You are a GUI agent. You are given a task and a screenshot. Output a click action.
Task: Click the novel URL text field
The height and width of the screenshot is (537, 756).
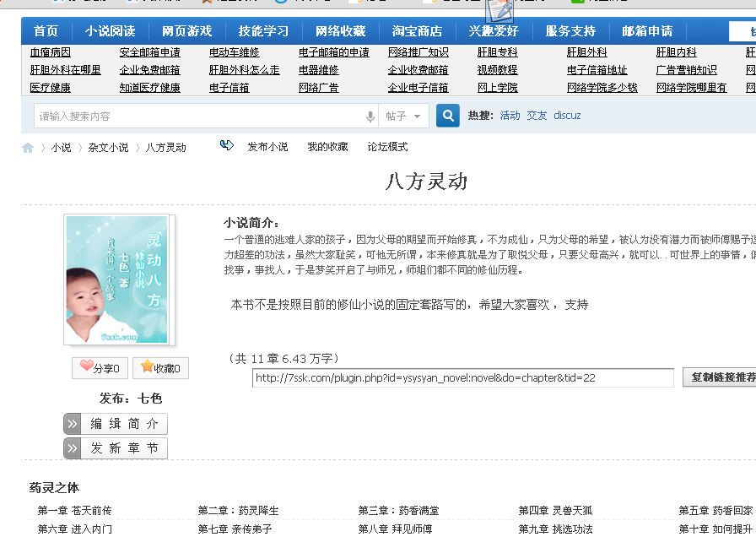pyautogui.click(x=462, y=377)
